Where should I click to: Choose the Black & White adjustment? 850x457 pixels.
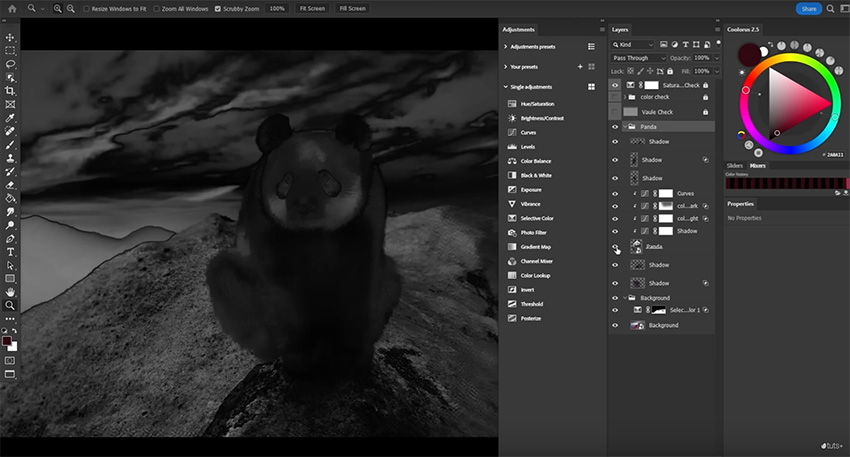pyautogui.click(x=536, y=175)
